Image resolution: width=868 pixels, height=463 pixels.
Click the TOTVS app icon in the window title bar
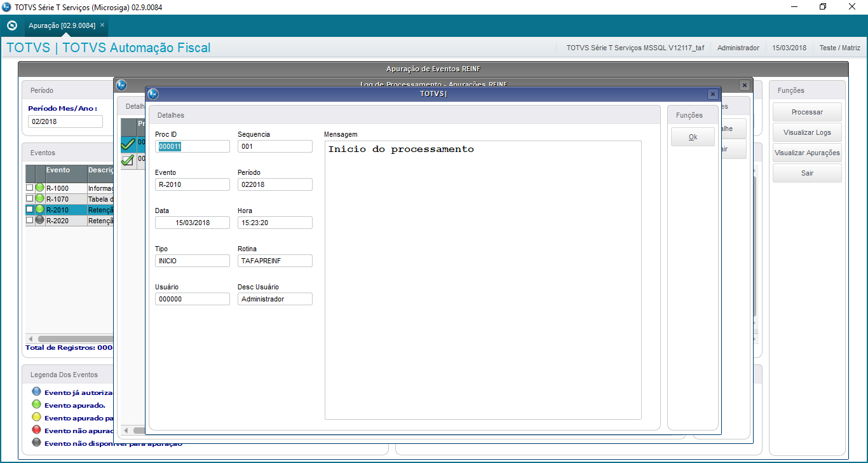(7, 7)
